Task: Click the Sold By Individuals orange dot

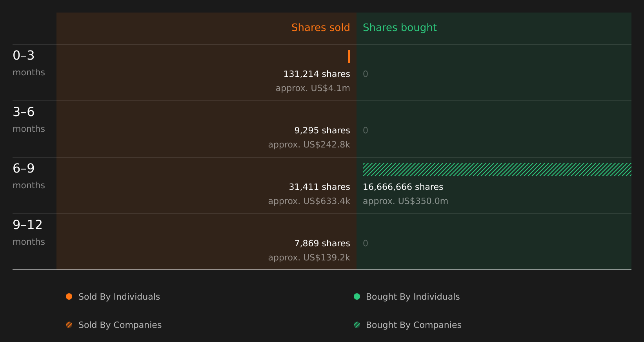Action: (x=69, y=297)
